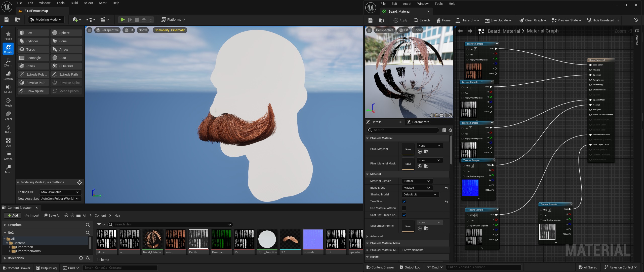Open the Select menu in main editor
644x272 pixels.
(x=88, y=3)
